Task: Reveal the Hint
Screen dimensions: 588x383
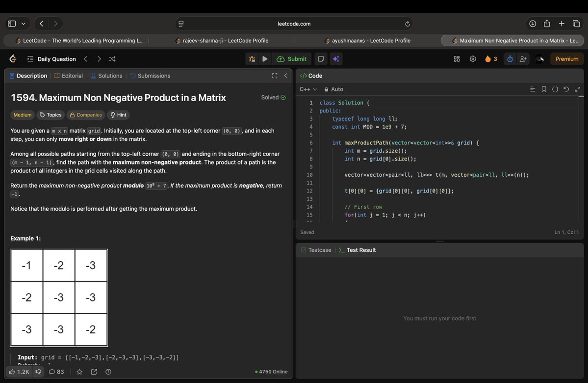Action: coord(119,115)
